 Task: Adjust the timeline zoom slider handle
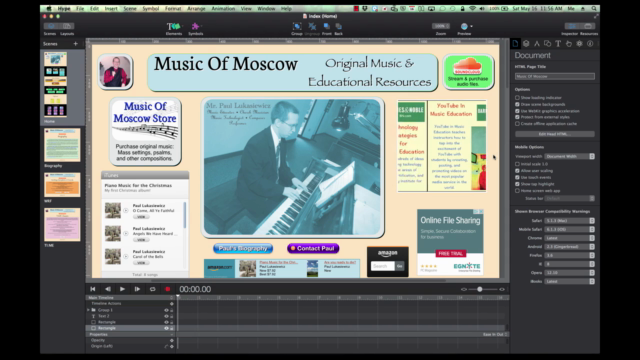coord(480,289)
